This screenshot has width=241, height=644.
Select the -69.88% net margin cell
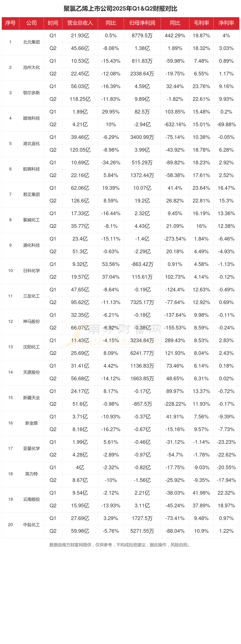click(x=226, y=124)
